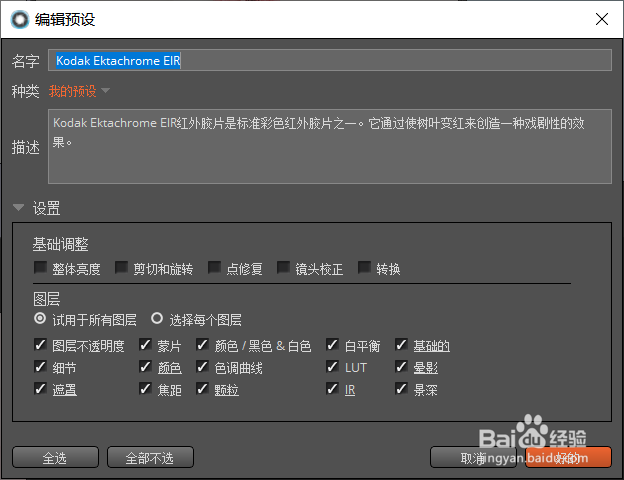Select the 试用于所有图层 radio button
Image resolution: width=624 pixels, height=480 pixels.
[x=40, y=318]
